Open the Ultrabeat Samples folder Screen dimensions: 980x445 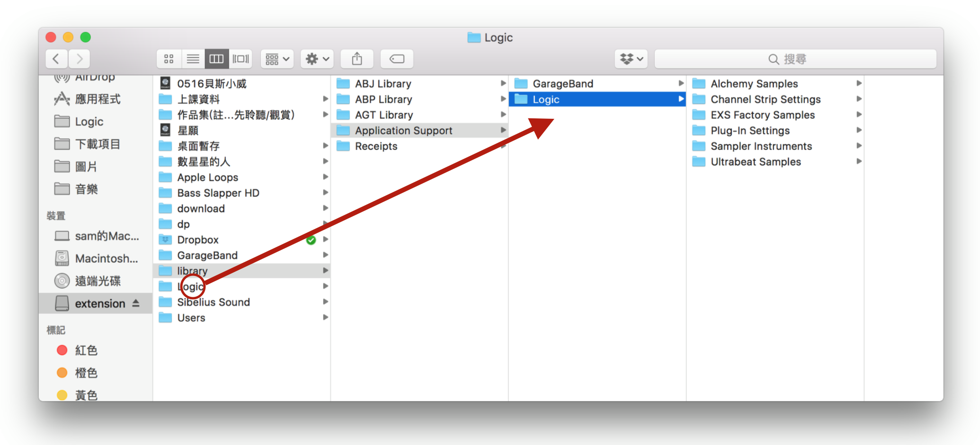pyautogui.click(x=756, y=161)
